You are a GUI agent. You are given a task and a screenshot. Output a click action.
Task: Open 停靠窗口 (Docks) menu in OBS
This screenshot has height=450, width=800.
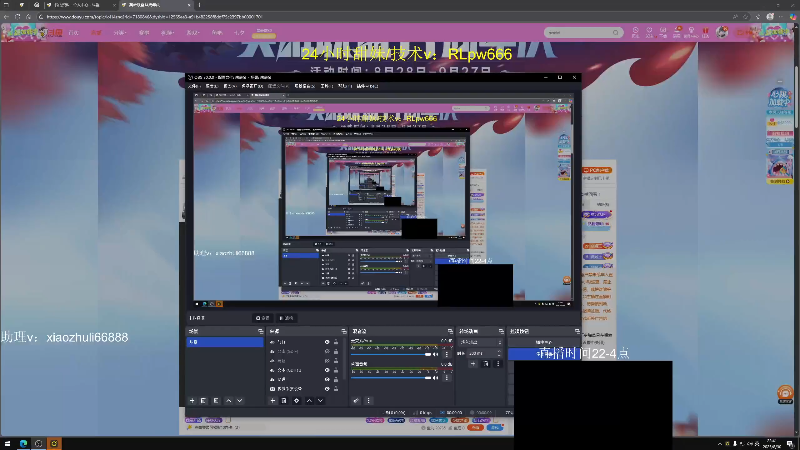coord(252,86)
